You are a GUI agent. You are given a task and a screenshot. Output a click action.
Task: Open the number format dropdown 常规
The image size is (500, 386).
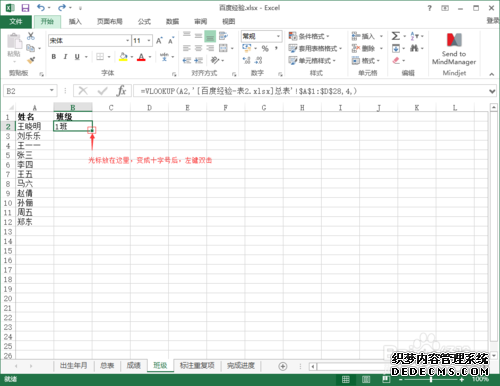click(x=278, y=36)
